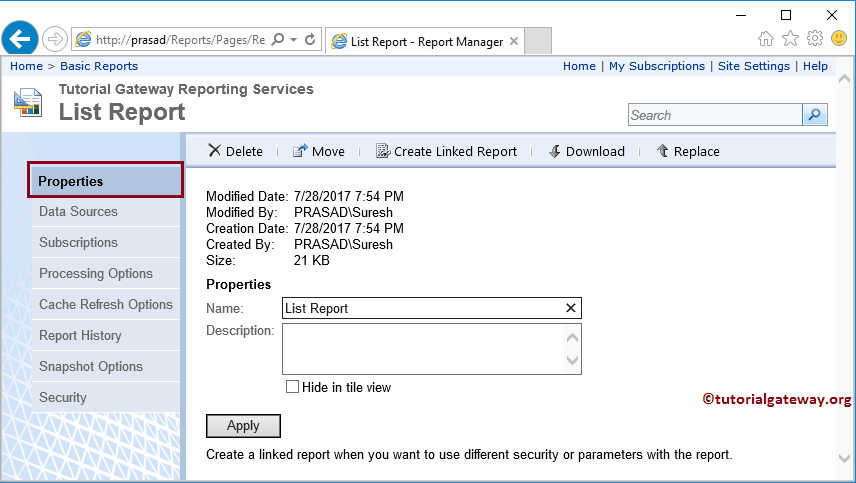Image resolution: width=856 pixels, height=483 pixels.
Task: Close the List Report browser tab
Action: tap(514, 41)
